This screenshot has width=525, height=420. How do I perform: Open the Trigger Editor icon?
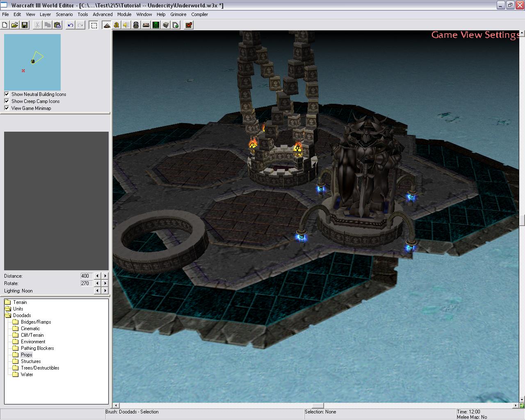click(116, 25)
